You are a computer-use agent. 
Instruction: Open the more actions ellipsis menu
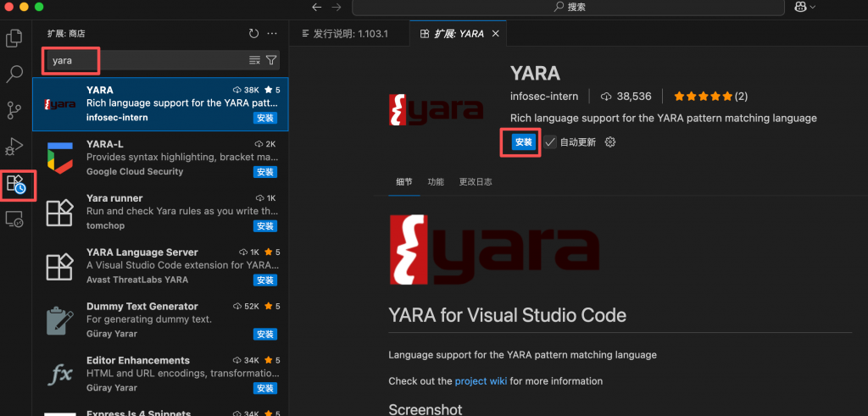(272, 34)
